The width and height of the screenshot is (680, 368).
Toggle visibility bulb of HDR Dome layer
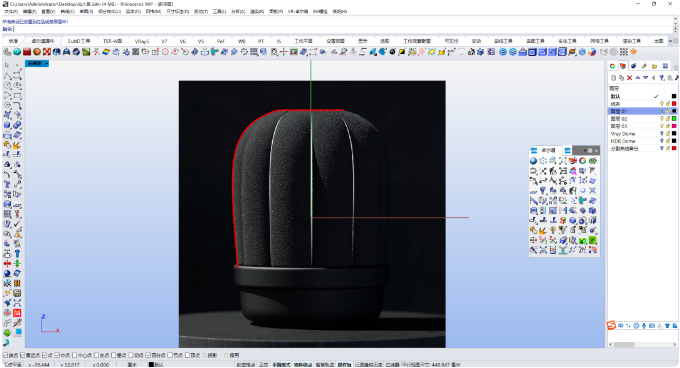tap(662, 141)
